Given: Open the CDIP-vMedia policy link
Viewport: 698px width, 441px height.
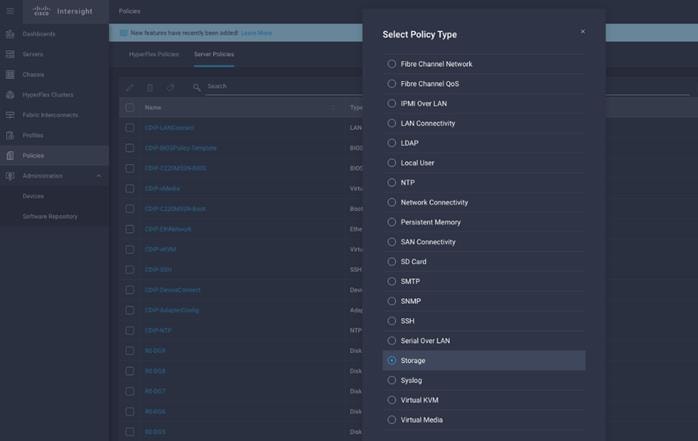Looking at the screenshot, I should [x=162, y=189].
